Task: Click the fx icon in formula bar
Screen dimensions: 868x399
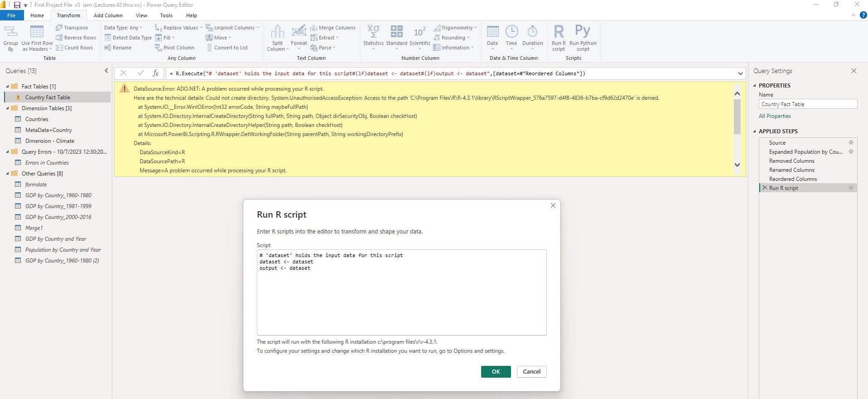Action: [155, 73]
